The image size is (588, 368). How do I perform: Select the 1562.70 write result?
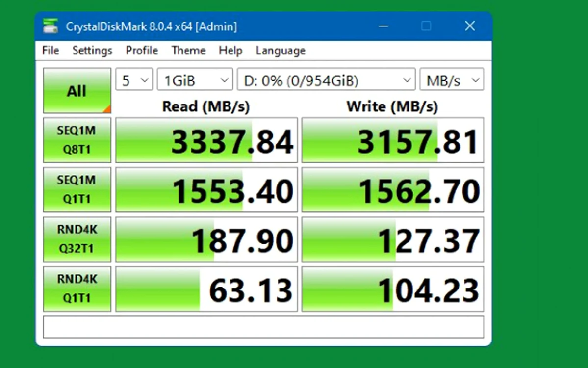(393, 189)
